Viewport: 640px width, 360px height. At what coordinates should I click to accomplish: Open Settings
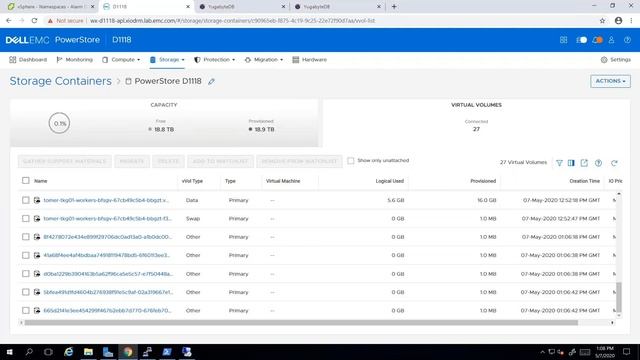coord(616,60)
